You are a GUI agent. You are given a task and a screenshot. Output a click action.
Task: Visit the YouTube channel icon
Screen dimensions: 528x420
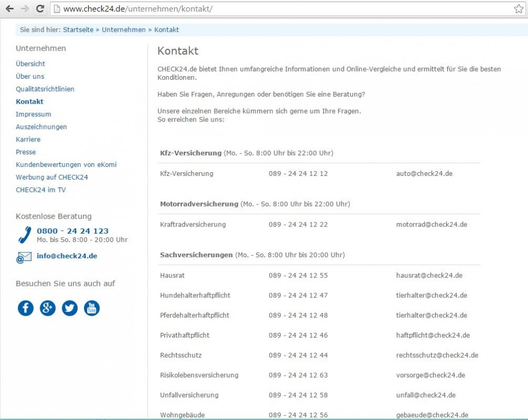(x=92, y=308)
